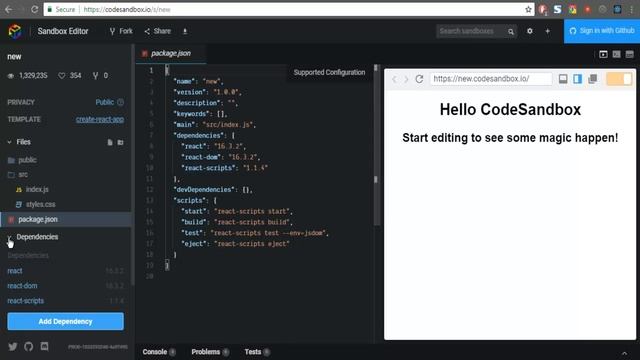Open the create-react-app template link
This screenshot has height=360, width=640.
pyautogui.click(x=100, y=119)
